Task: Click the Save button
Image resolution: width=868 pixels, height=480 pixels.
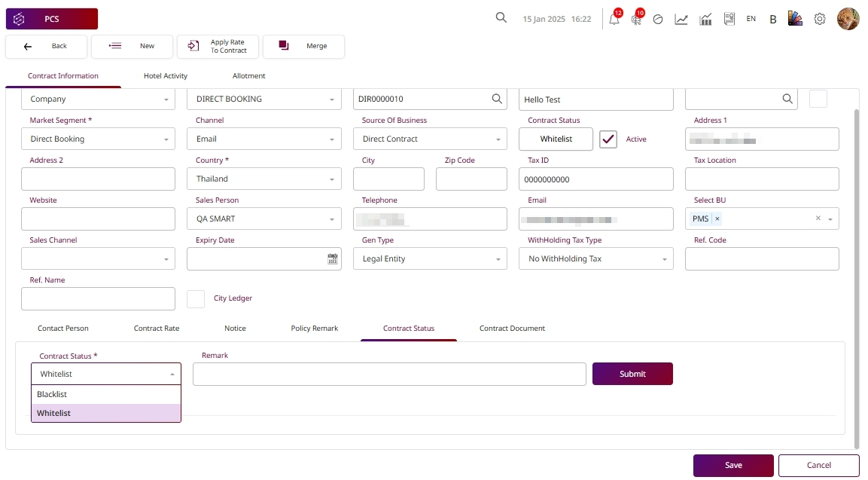Action: coord(733,466)
